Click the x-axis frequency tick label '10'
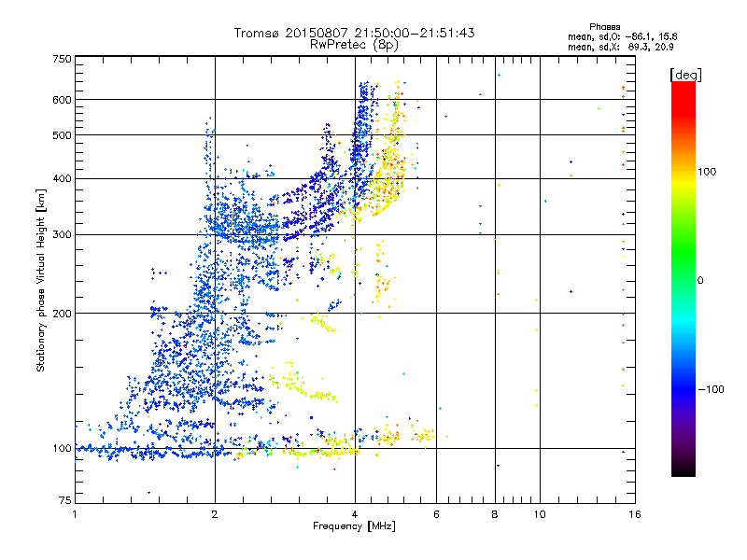The height and width of the screenshot is (560, 747). (x=540, y=514)
